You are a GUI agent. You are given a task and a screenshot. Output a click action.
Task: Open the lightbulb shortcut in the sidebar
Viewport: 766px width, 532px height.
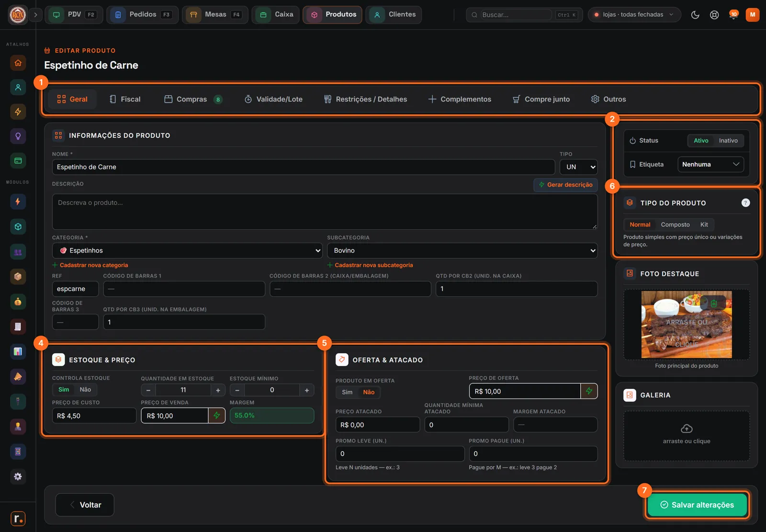[18, 136]
